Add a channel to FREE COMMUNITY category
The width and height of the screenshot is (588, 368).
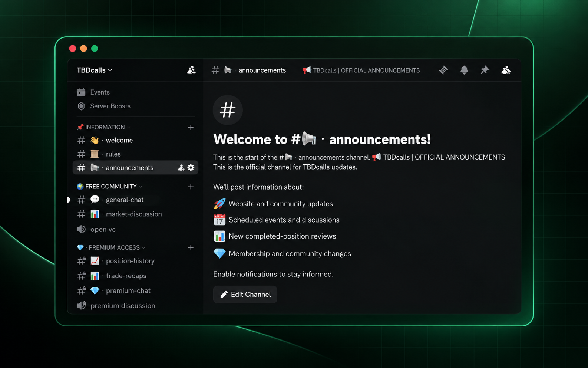tap(191, 187)
